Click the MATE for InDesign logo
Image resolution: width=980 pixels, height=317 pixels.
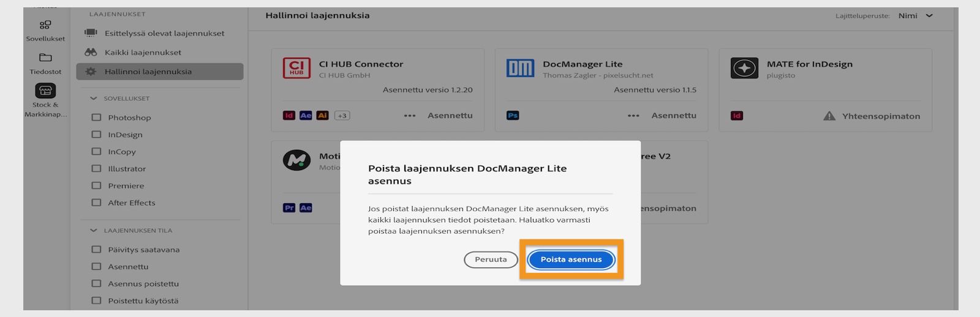[x=744, y=68]
